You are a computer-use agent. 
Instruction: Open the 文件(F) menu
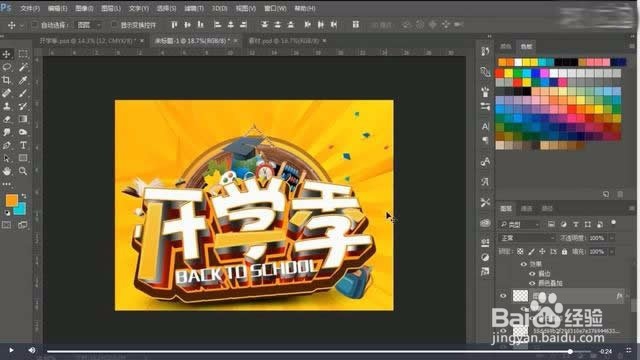(x=30, y=8)
